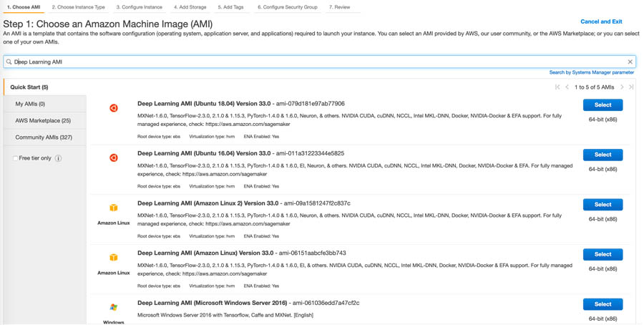Click AMI ID ami-06151aabcfe3bb743
The width and height of the screenshot is (644, 325).
click(313, 253)
